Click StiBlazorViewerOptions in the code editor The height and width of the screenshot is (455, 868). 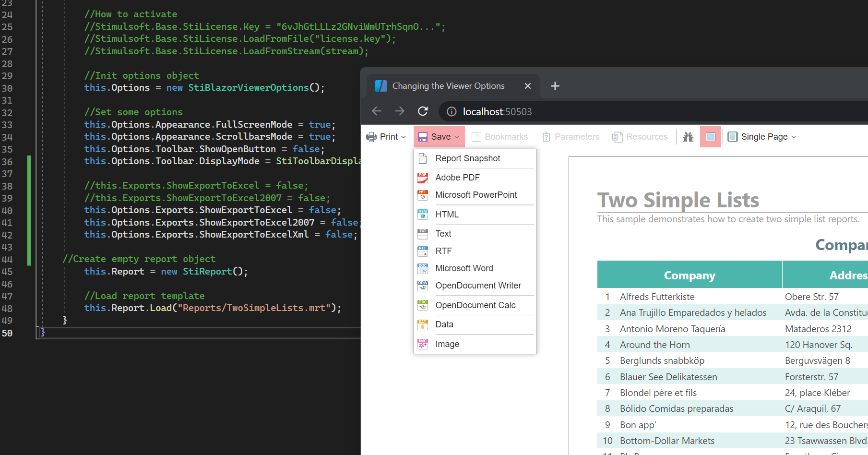249,88
